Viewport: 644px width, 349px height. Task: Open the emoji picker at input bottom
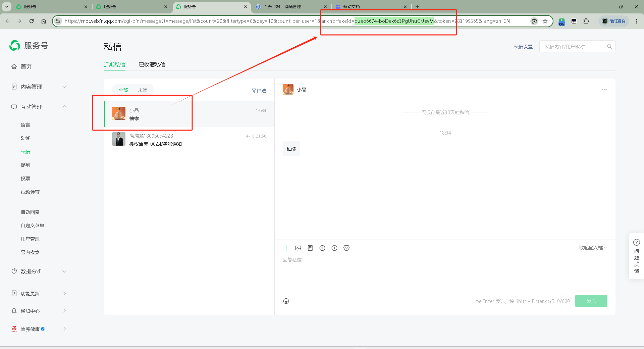(286, 301)
